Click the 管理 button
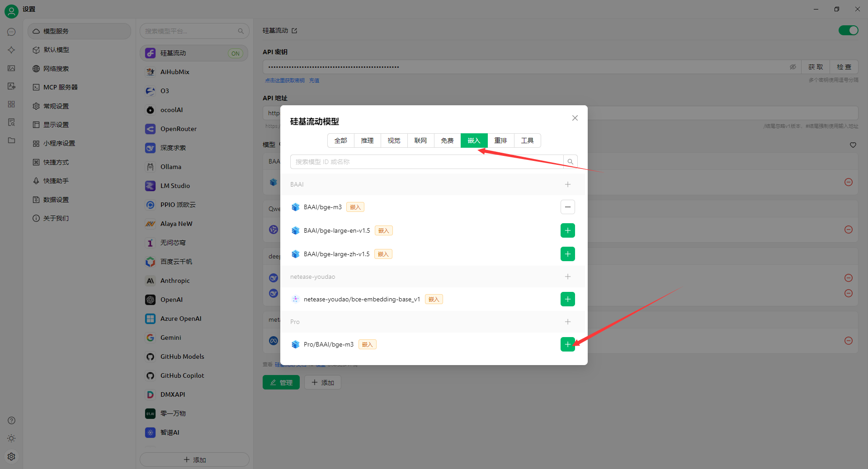The image size is (868, 469). pyautogui.click(x=281, y=382)
